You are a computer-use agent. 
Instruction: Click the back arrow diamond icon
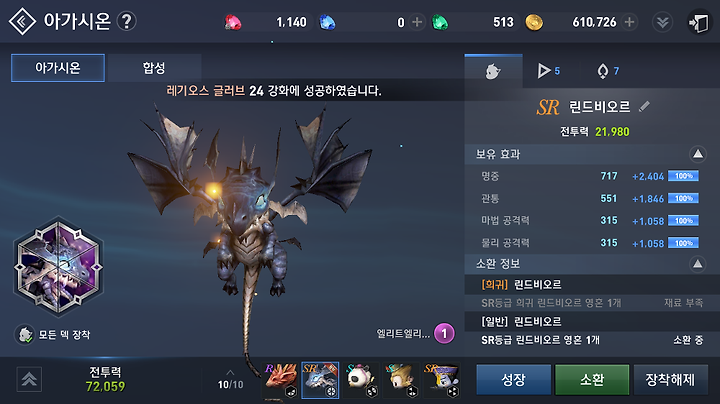point(22,22)
